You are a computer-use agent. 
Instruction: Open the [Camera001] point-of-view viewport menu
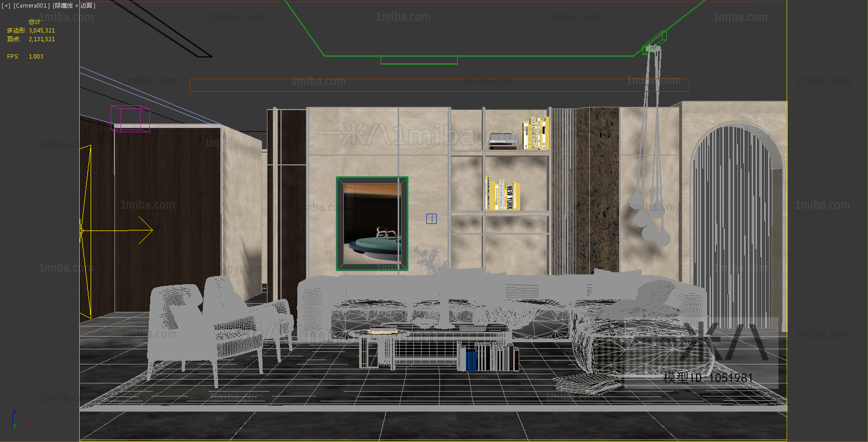click(x=31, y=5)
